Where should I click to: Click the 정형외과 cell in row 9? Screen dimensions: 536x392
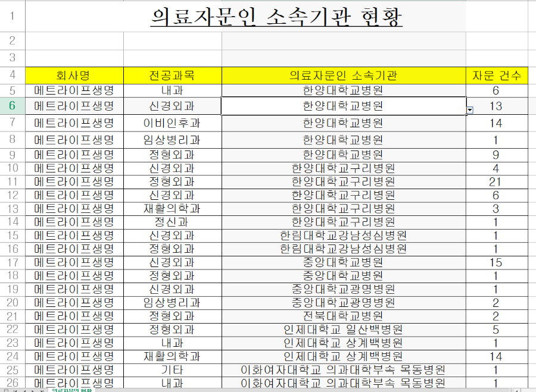click(x=173, y=155)
